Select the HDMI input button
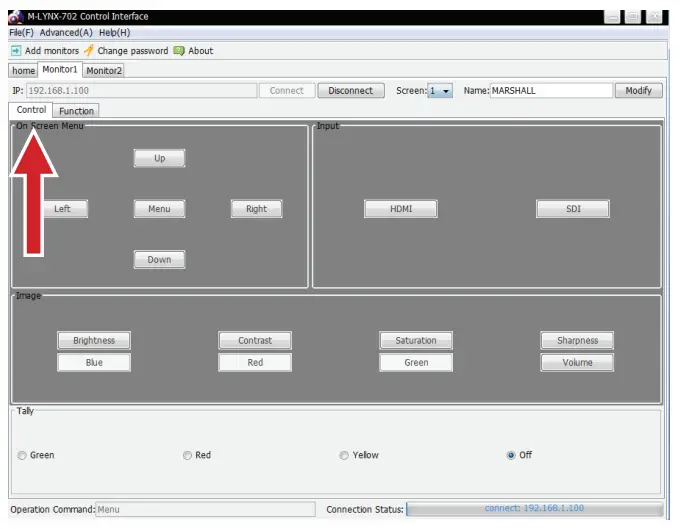This screenshot has width=680, height=529. click(401, 209)
